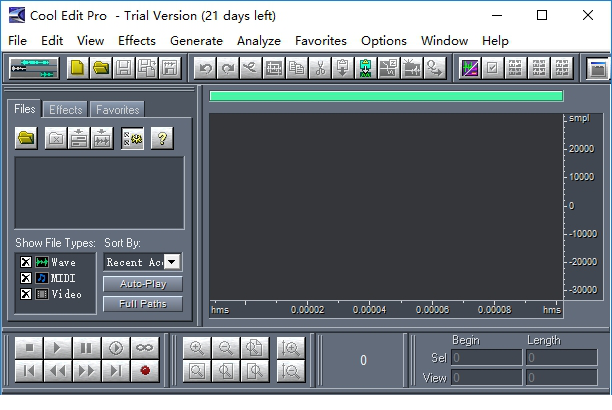Switch to Effects tab
This screenshot has height=410, width=612.
(x=66, y=110)
